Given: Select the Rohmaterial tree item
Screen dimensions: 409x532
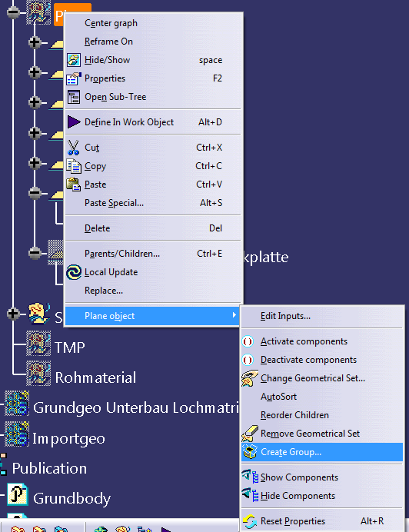Looking at the screenshot, I should coord(95,377).
